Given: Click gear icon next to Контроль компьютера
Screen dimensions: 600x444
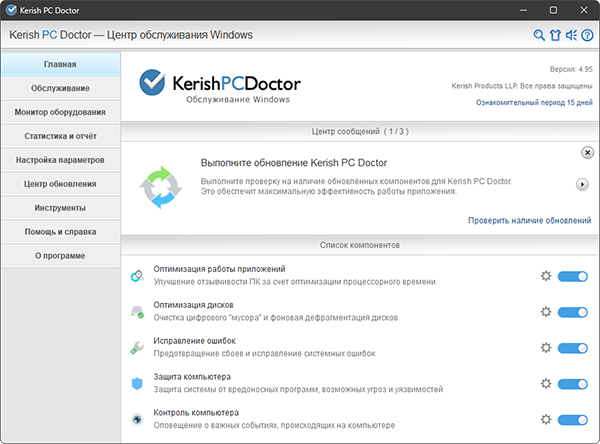Looking at the screenshot, I should point(546,420).
